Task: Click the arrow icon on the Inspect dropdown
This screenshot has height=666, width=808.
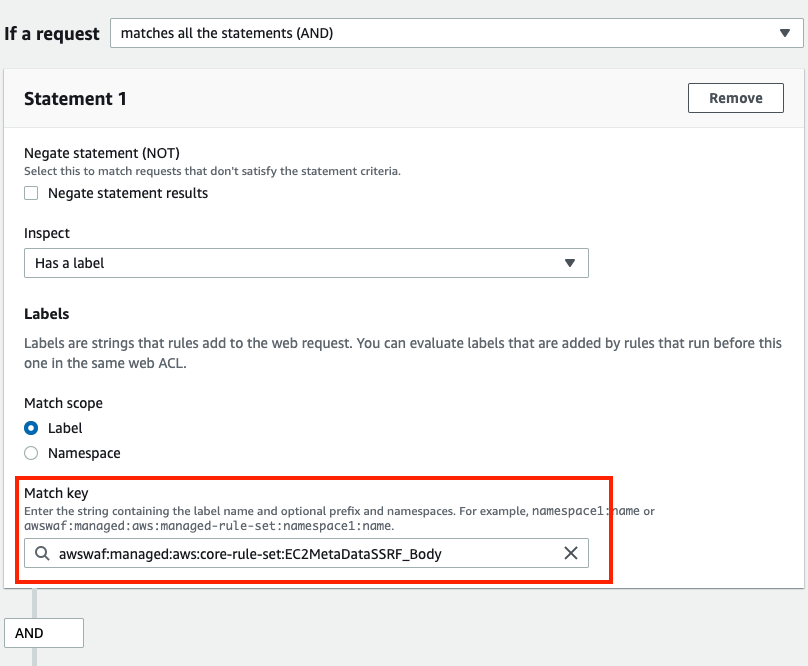Action: coord(570,263)
